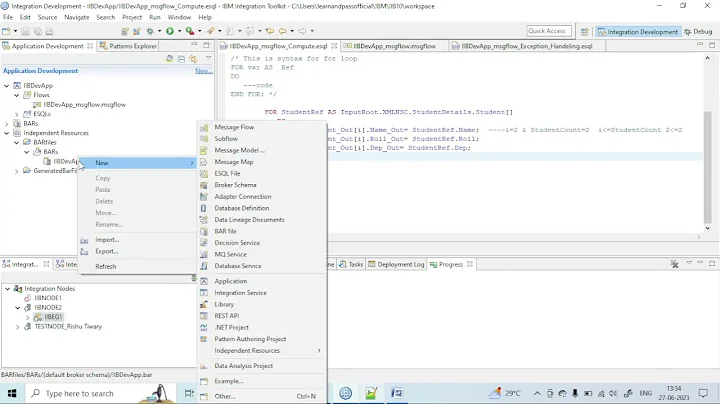
Task: Open the view menu dropdown in Application Development
Action: coord(208,59)
